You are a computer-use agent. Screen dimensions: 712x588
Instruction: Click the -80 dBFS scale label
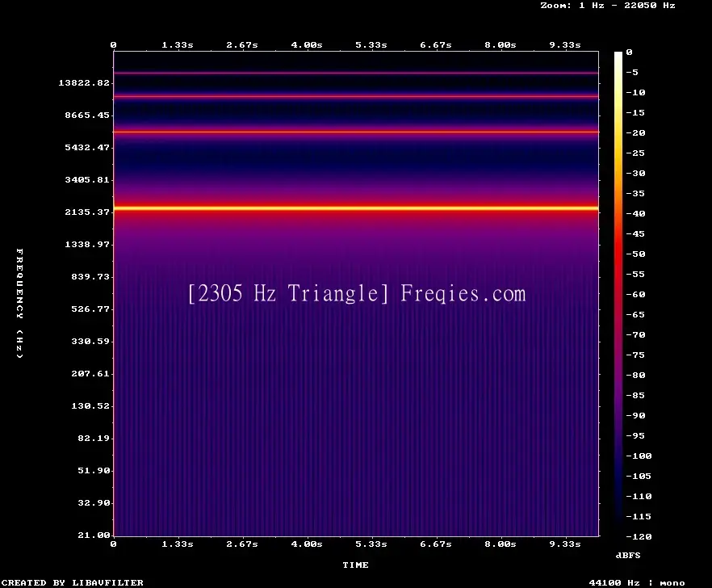tap(635, 376)
